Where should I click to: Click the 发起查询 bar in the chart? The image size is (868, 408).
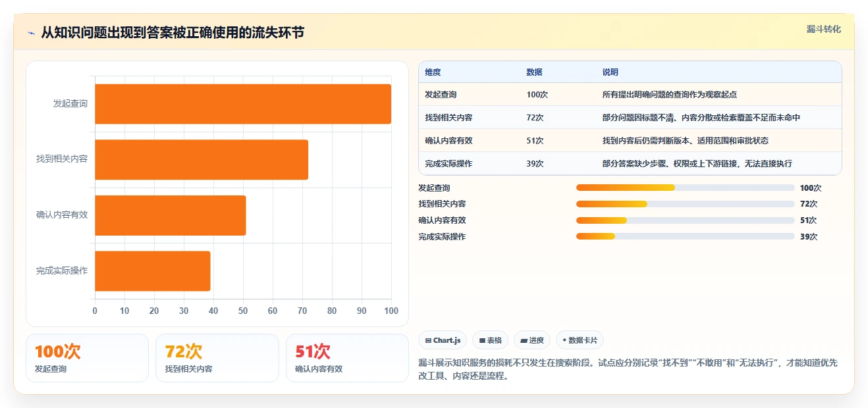click(243, 104)
